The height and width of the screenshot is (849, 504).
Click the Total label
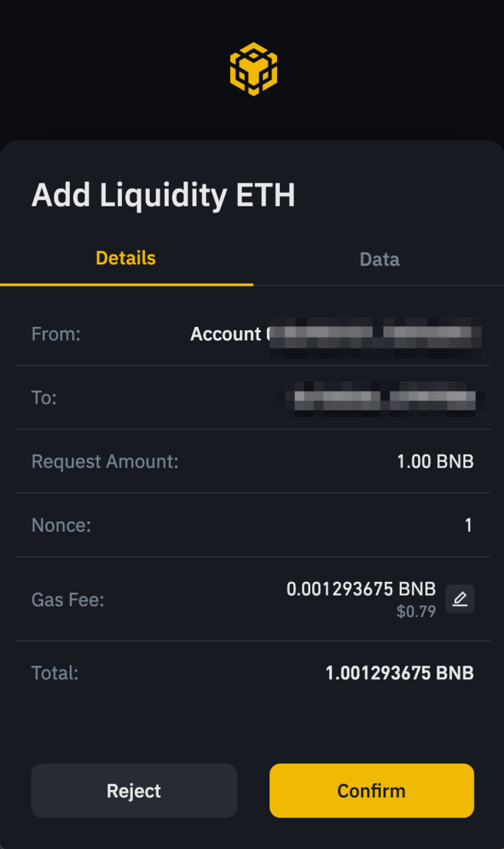(x=54, y=673)
